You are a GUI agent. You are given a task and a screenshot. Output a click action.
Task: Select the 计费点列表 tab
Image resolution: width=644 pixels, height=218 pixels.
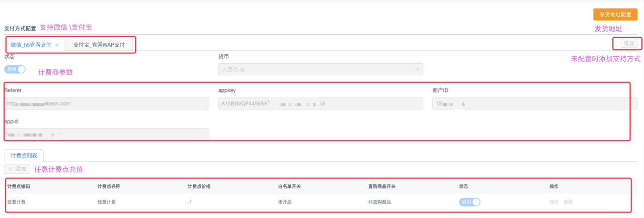(x=24, y=156)
